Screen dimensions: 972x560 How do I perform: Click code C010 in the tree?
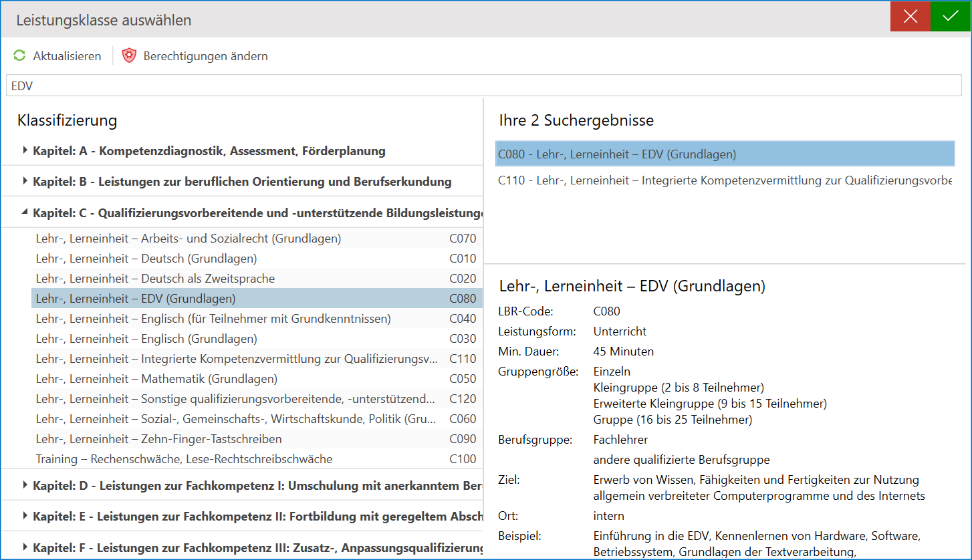click(463, 259)
